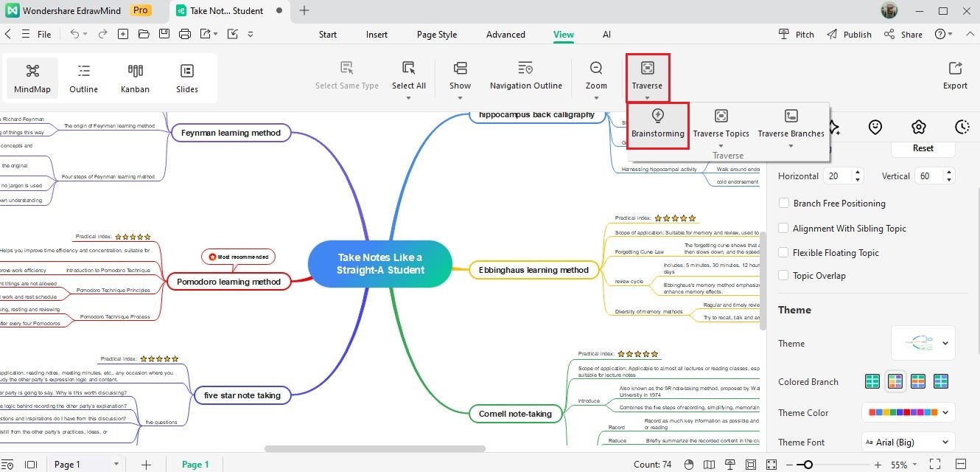The height and width of the screenshot is (472, 980).
Task: Click the Traverse Topics icon
Action: 721,116
